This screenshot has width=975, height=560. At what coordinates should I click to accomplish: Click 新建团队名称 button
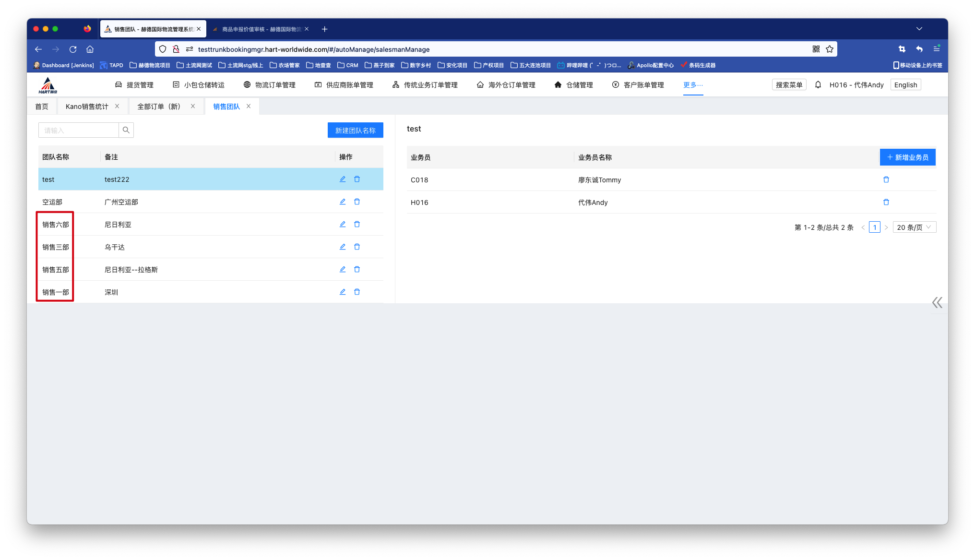click(x=355, y=131)
